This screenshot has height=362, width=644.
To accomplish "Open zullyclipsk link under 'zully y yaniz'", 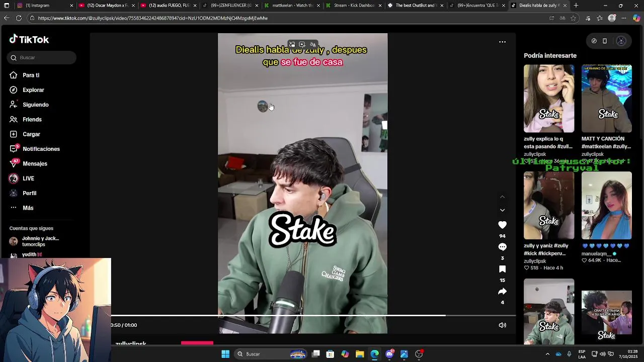I will tap(535, 261).
